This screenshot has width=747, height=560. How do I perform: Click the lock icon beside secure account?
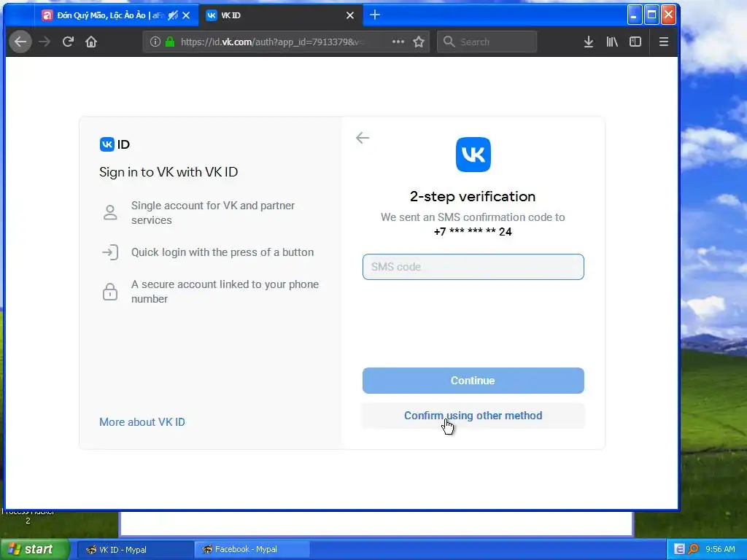[x=110, y=292]
